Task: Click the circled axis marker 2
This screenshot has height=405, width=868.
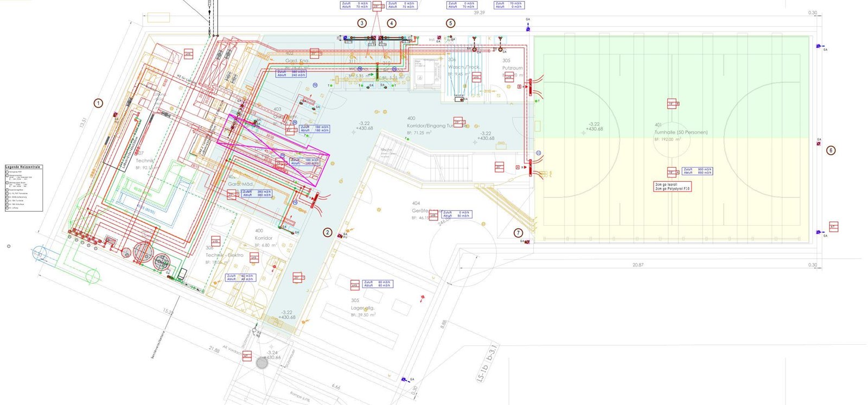Action: (327, 232)
